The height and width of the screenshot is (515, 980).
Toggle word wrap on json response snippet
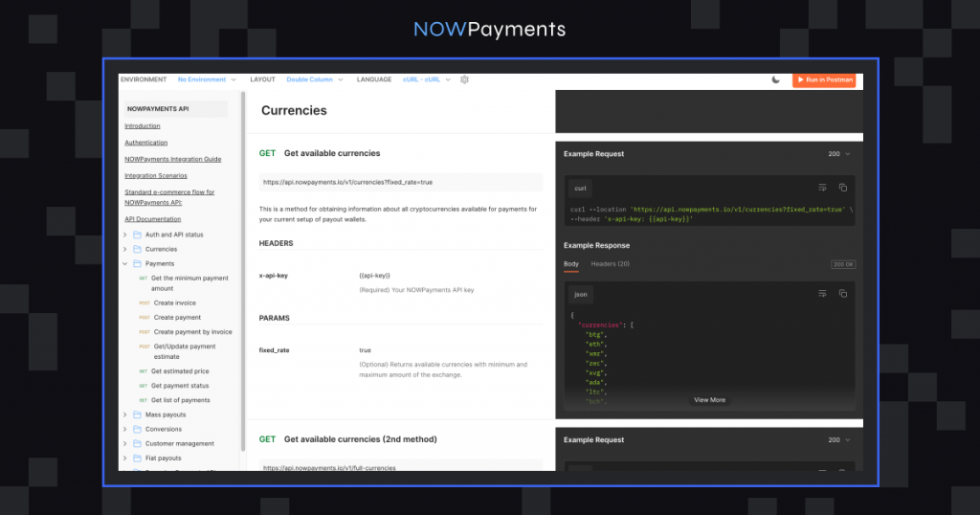[822, 294]
